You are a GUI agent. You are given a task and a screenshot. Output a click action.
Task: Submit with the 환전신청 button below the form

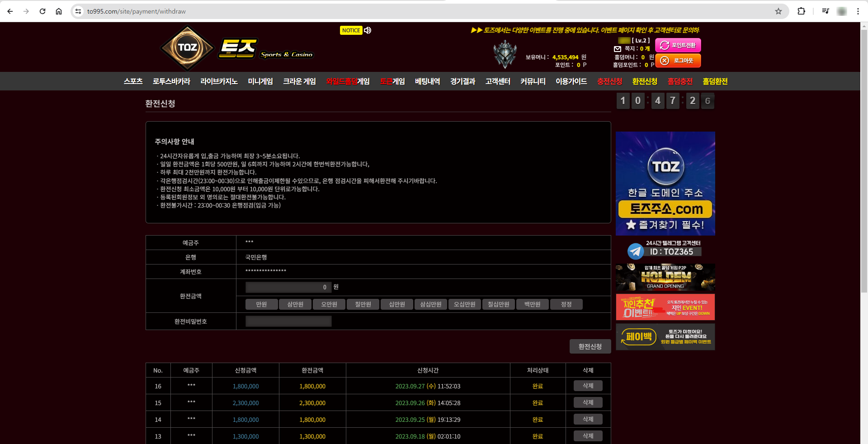coord(590,346)
